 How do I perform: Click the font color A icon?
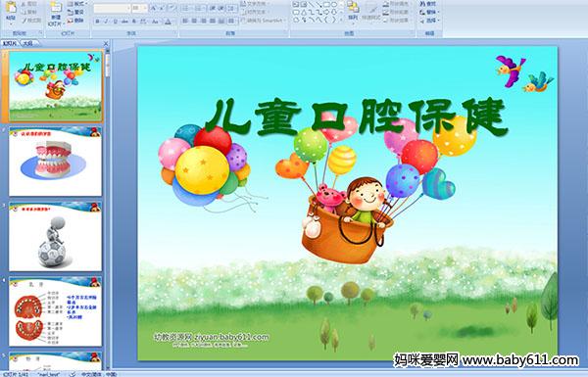pos(169,22)
